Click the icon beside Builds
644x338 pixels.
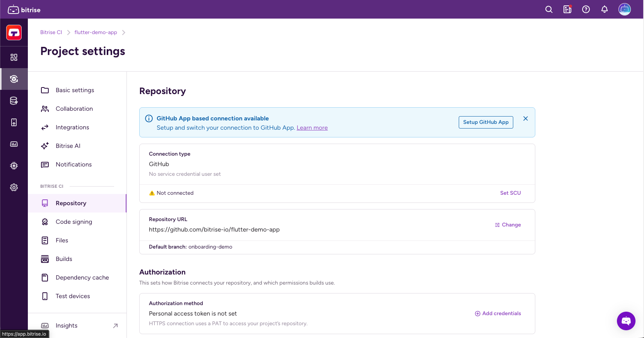[45, 259]
